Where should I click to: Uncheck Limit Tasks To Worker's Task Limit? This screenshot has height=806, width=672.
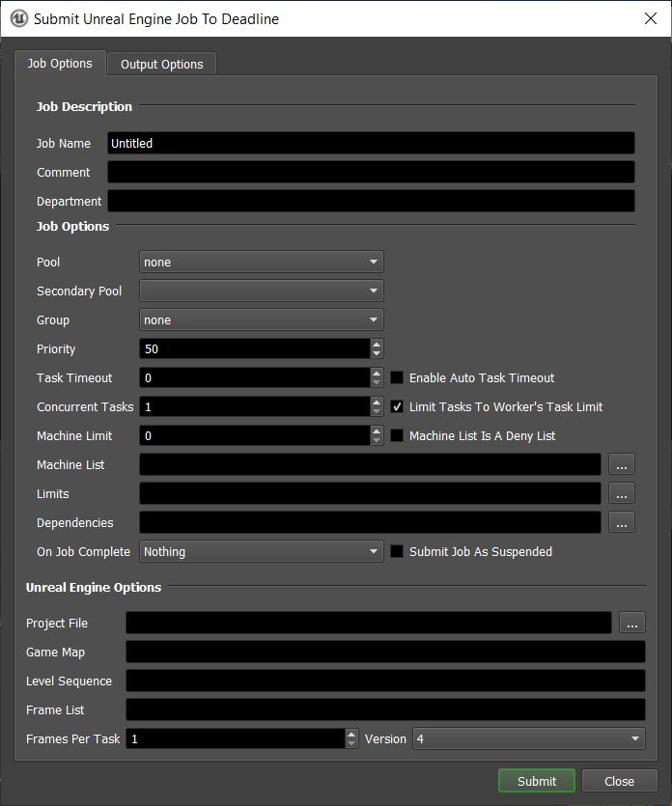pyautogui.click(x=397, y=406)
